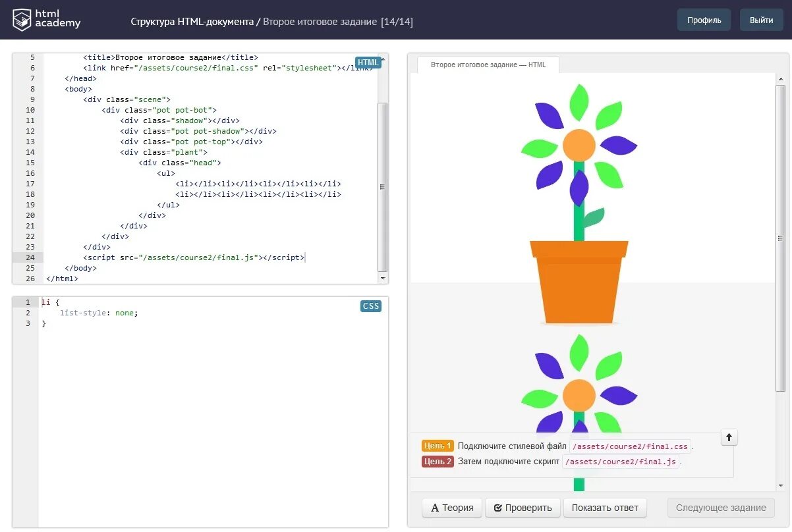Select the 'Второе итоговое задание — HTML' preview tab
The width and height of the screenshot is (792, 532).
point(488,65)
